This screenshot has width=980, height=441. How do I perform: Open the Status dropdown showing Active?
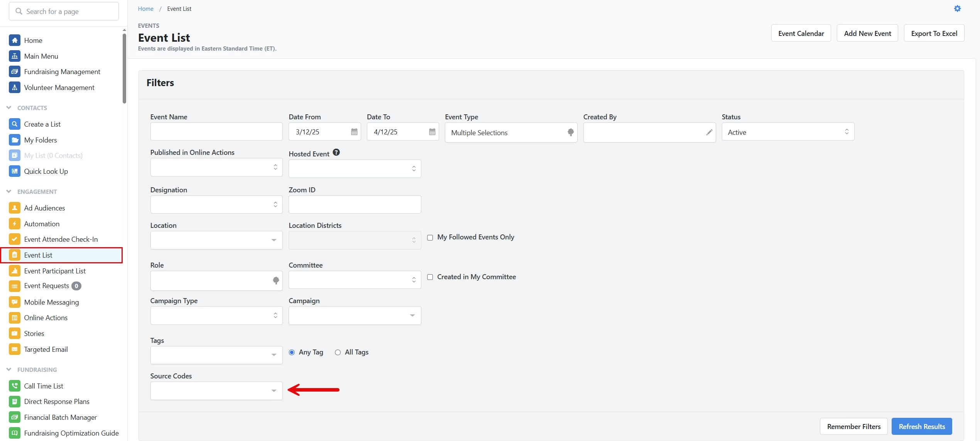(787, 132)
